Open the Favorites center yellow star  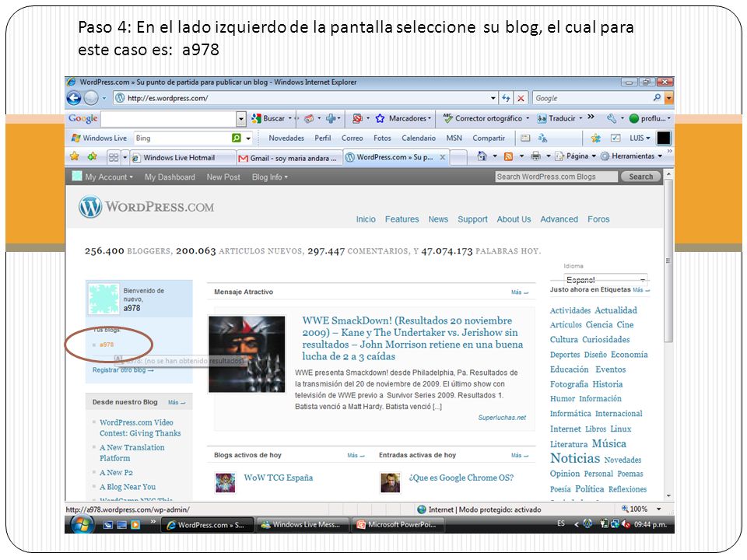[75, 156]
